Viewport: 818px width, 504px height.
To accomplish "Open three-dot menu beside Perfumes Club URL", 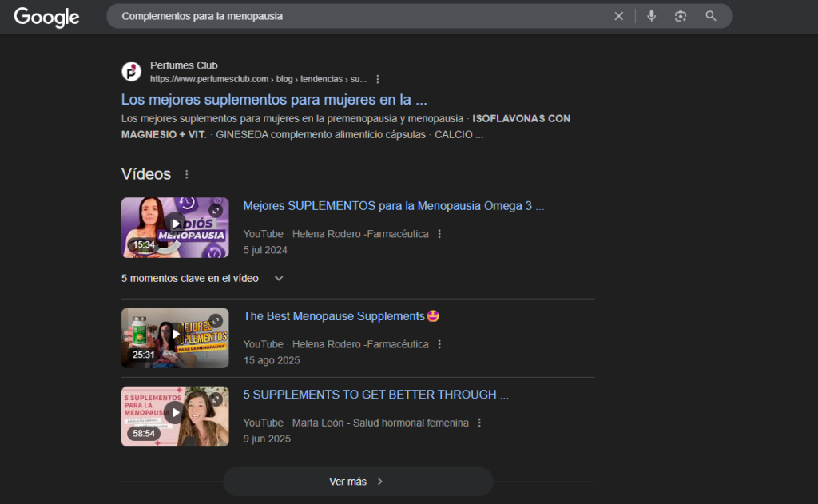I will (378, 79).
